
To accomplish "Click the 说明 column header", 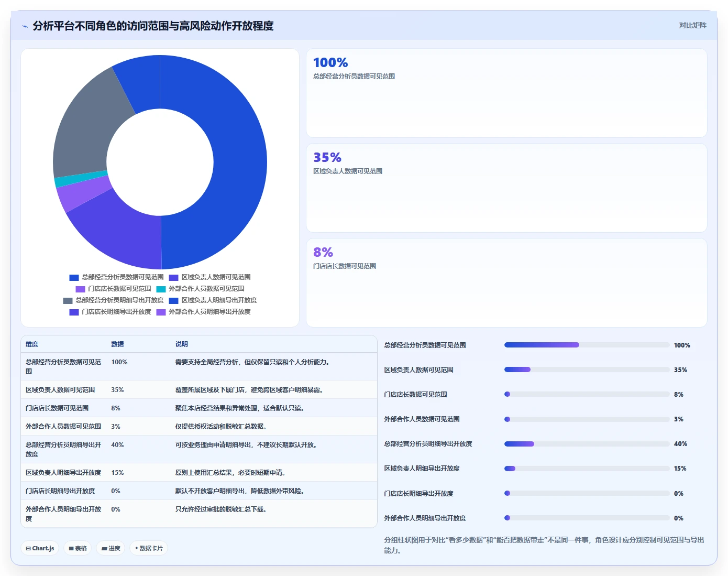I will [181, 344].
